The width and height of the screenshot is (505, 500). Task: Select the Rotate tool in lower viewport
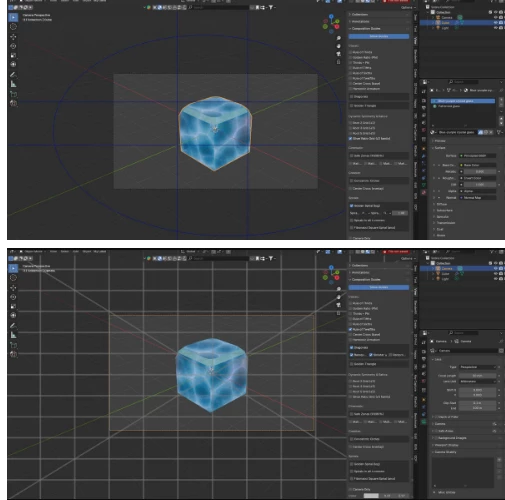pyautogui.click(x=13, y=297)
